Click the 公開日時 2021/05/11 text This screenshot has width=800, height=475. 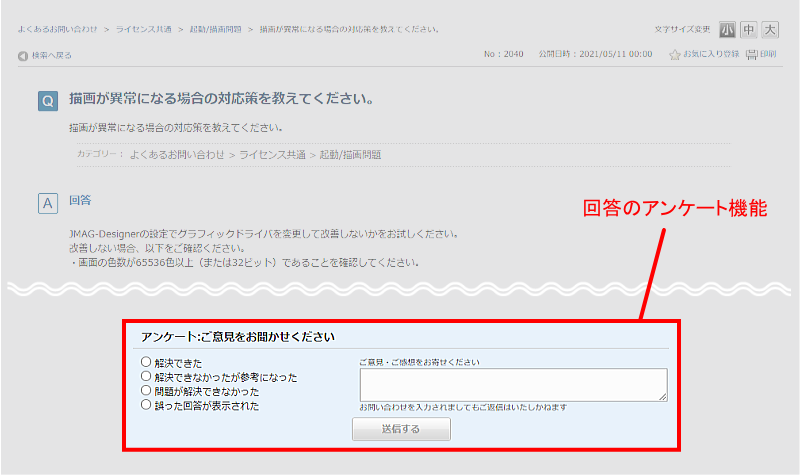595,54
